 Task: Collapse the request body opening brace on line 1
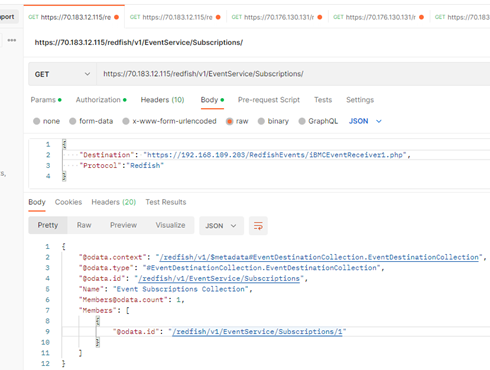click(64, 144)
